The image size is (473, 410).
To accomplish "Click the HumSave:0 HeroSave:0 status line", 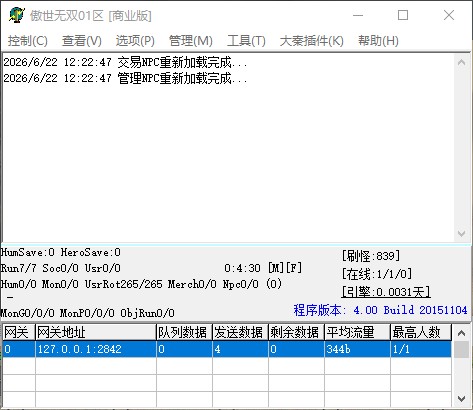I will tap(61, 252).
